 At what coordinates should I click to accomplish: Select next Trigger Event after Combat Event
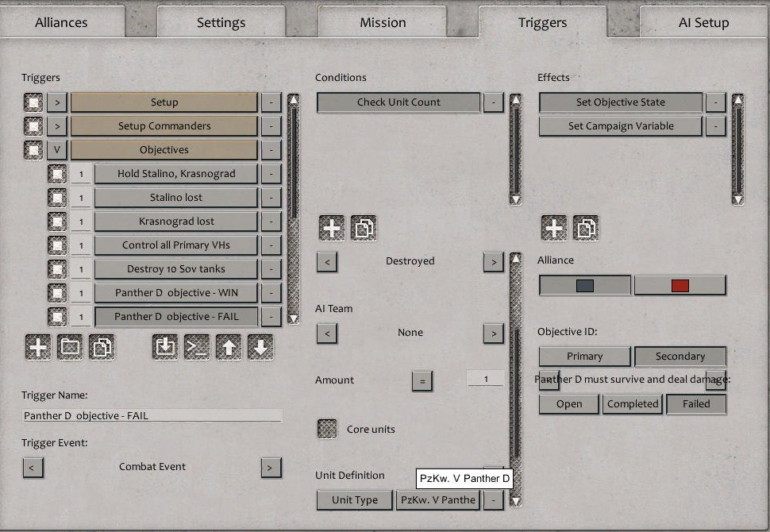point(271,468)
